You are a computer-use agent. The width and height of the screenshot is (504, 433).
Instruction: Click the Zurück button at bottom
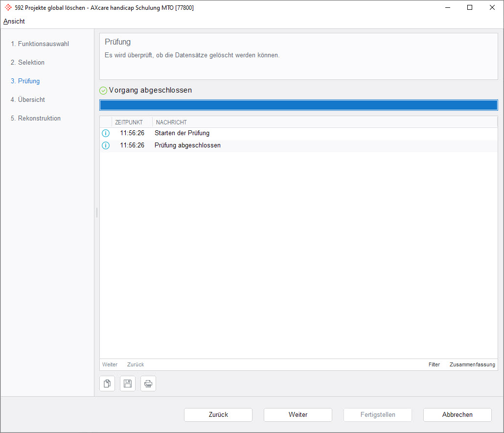point(218,415)
